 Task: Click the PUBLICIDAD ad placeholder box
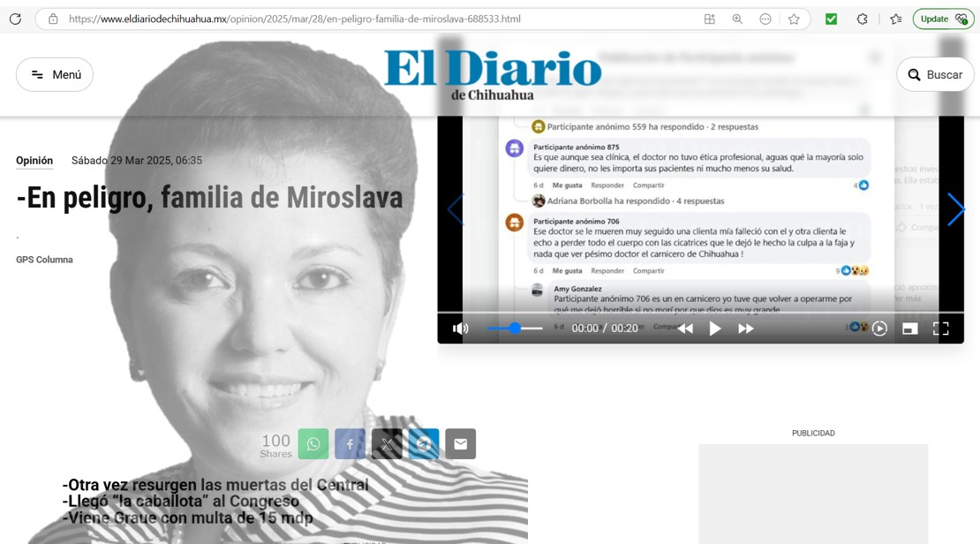813,494
